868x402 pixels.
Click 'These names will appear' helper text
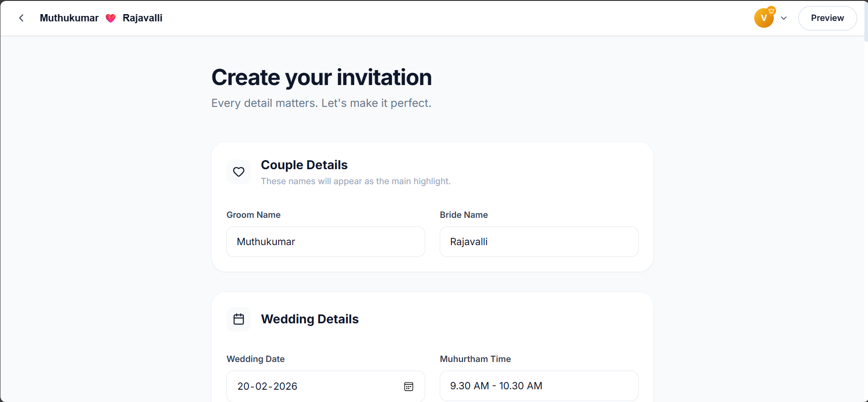click(356, 181)
